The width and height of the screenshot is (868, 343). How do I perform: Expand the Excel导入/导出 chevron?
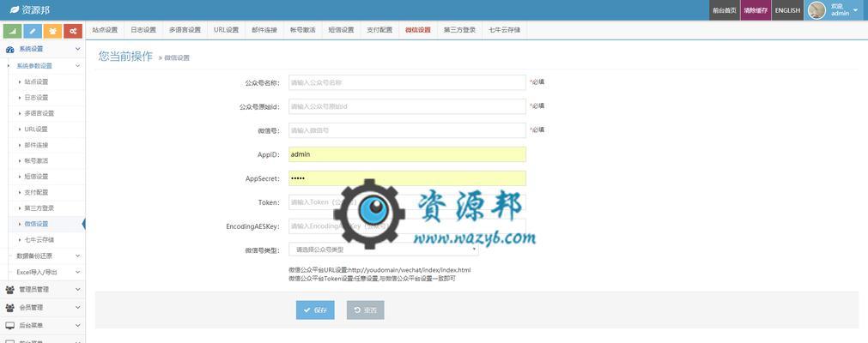(x=77, y=272)
